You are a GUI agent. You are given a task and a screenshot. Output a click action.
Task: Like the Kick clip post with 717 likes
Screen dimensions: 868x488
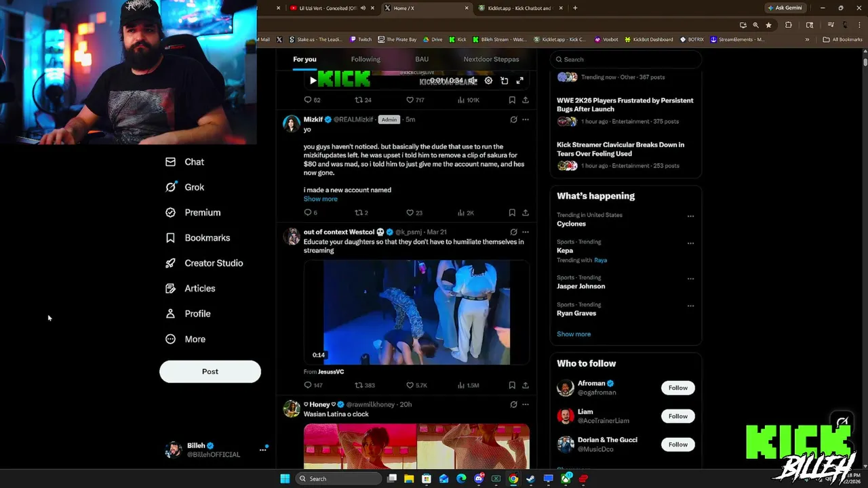tap(410, 100)
